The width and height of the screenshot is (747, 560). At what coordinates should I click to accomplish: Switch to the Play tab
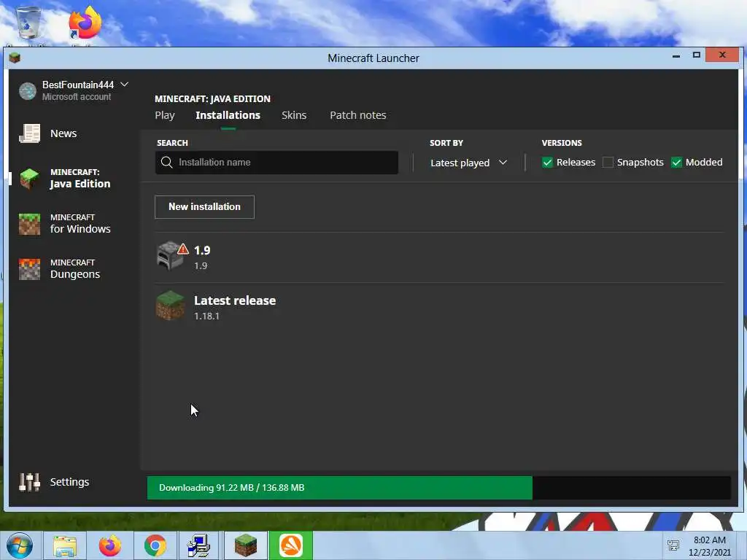pyautogui.click(x=165, y=115)
